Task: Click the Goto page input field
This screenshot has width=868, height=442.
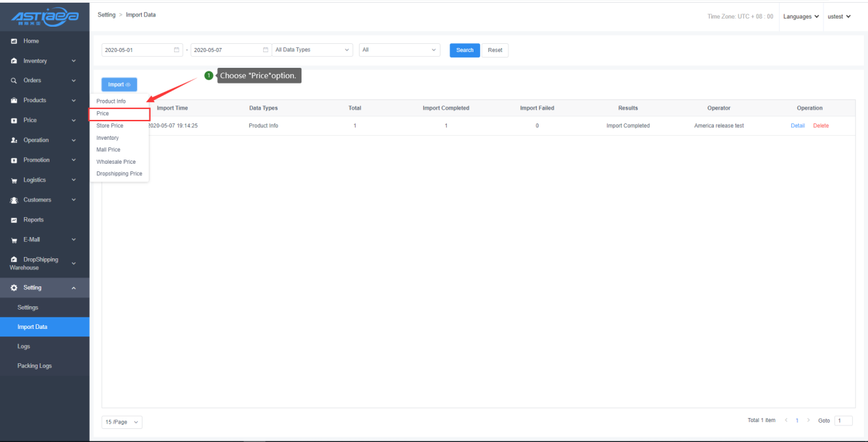Action: click(843, 421)
